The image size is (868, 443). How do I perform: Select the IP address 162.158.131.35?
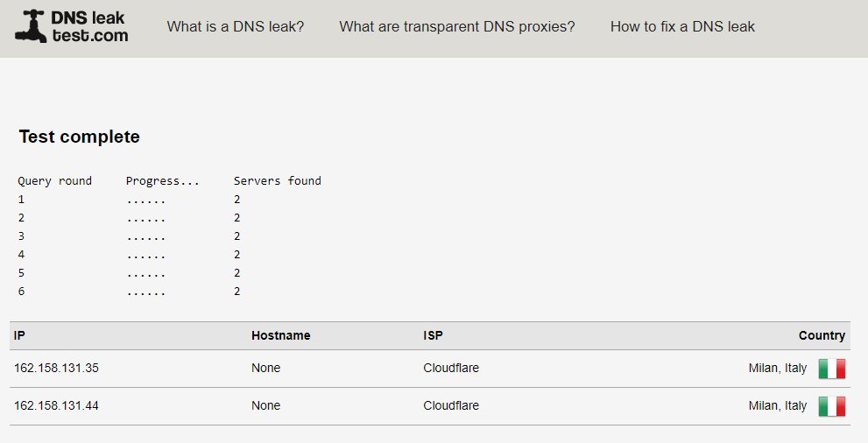click(56, 368)
